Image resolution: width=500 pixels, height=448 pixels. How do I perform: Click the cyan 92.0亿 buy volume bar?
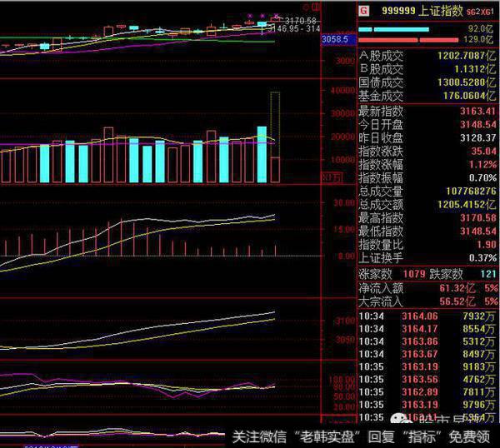pyautogui.click(x=393, y=28)
